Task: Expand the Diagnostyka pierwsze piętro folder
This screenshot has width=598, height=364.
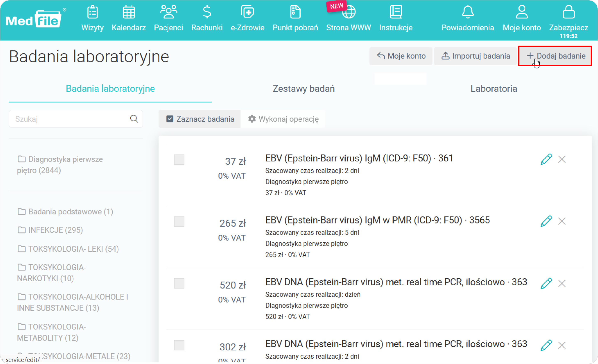Action: click(x=60, y=164)
